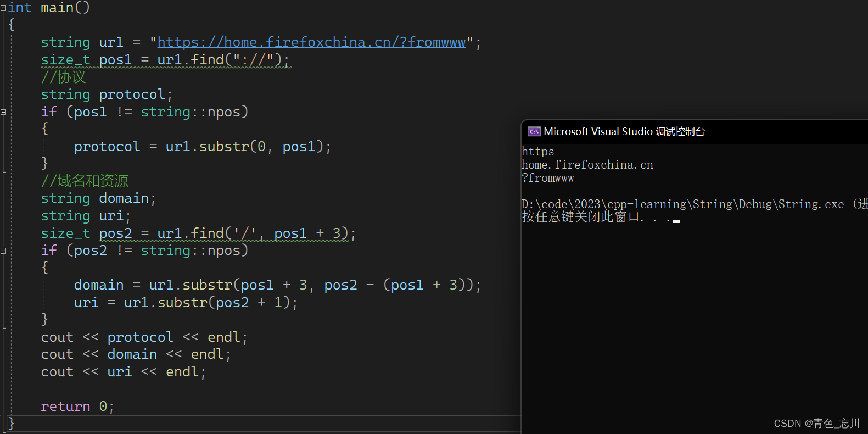
Task: Click the debug console window icon
Action: tap(534, 131)
